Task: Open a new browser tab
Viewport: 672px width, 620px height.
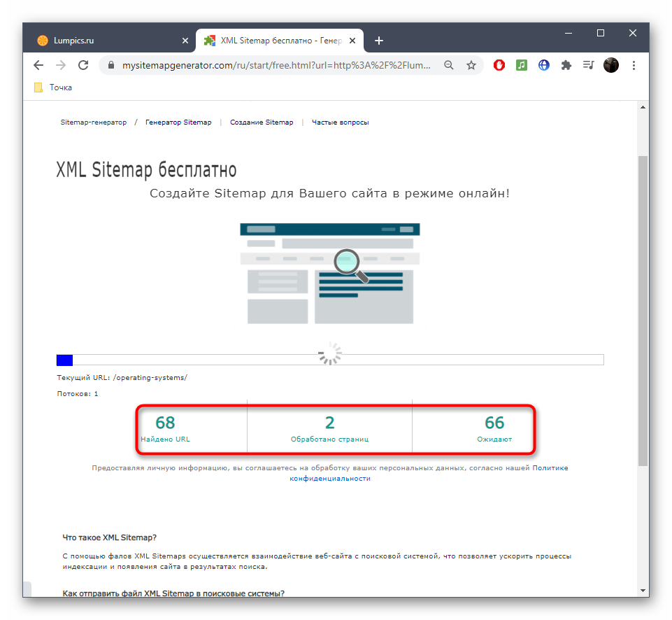Action: (x=379, y=41)
